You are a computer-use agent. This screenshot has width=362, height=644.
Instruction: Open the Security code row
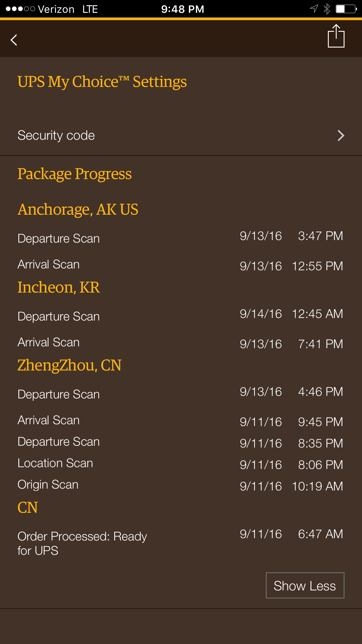click(181, 136)
